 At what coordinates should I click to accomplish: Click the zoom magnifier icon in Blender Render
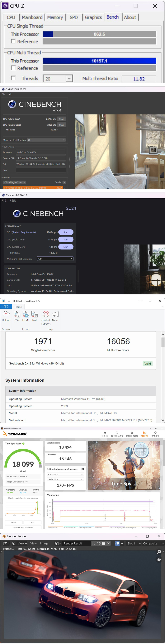(159, 552)
